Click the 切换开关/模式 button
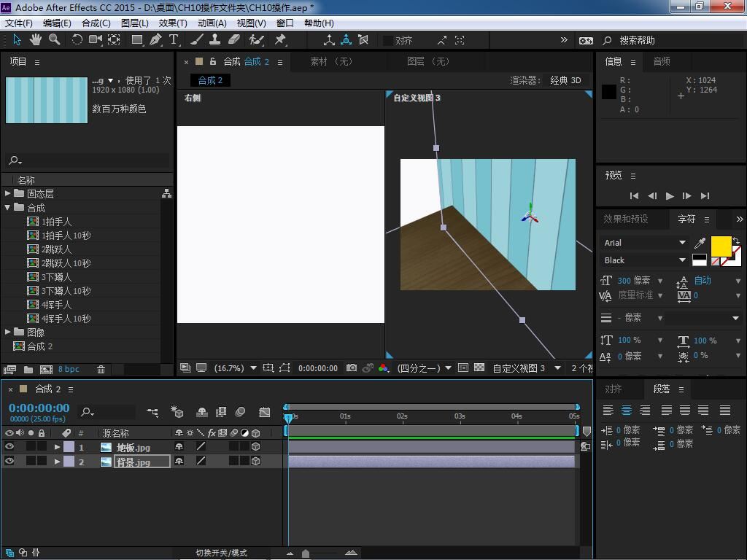This screenshot has height=560, width=747. coord(222,553)
